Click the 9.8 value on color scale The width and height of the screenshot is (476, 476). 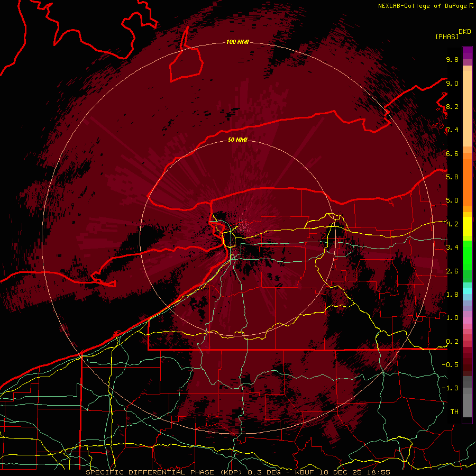coord(452,59)
